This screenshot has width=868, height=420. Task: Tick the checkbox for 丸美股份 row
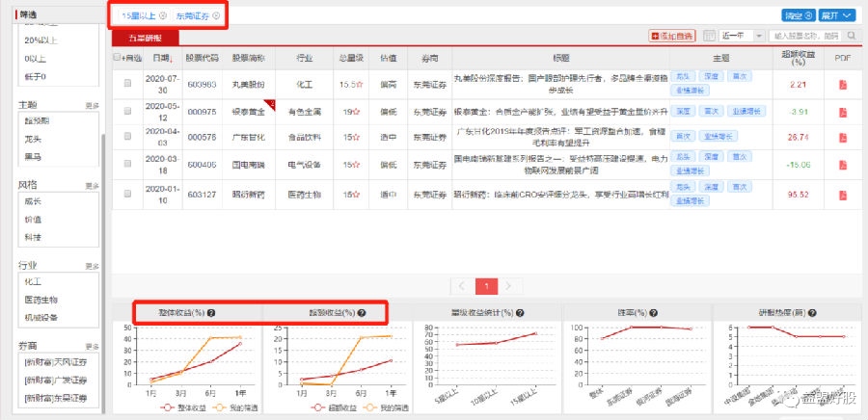[x=127, y=85]
